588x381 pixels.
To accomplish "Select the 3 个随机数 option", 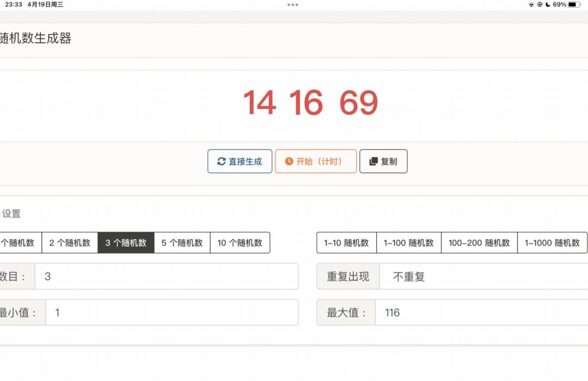I will pos(126,243).
